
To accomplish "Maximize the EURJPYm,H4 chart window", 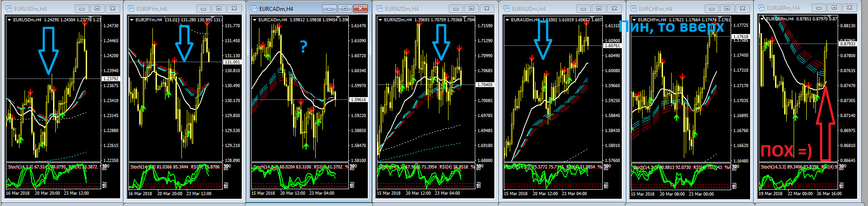I will pos(219,9).
